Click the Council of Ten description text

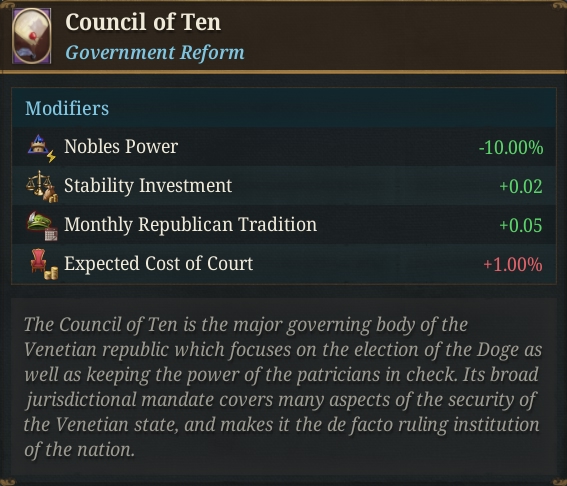283,387
